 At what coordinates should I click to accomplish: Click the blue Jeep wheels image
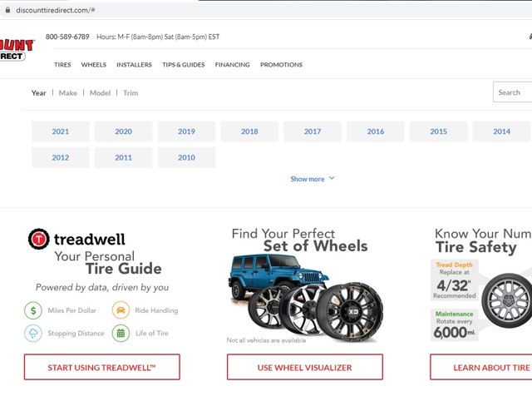(305, 297)
